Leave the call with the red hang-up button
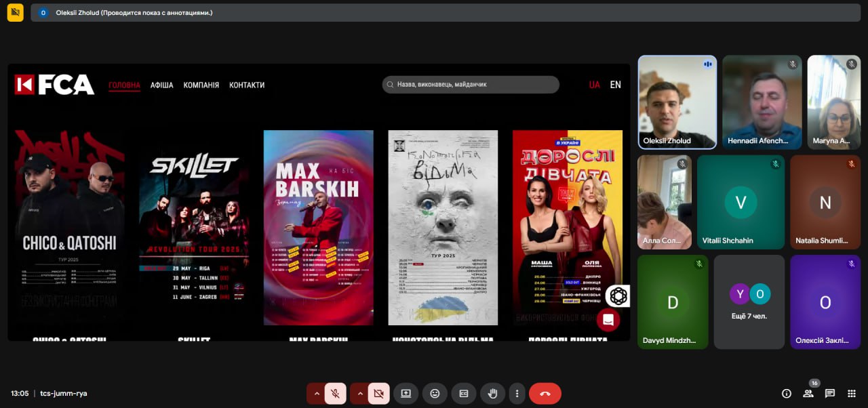Image resolution: width=868 pixels, height=408 pixels. (545, 393)
